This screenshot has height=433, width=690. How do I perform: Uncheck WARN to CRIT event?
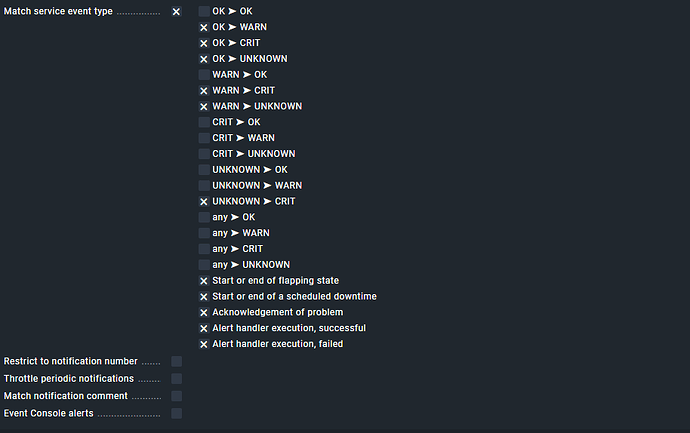point(204,91)
